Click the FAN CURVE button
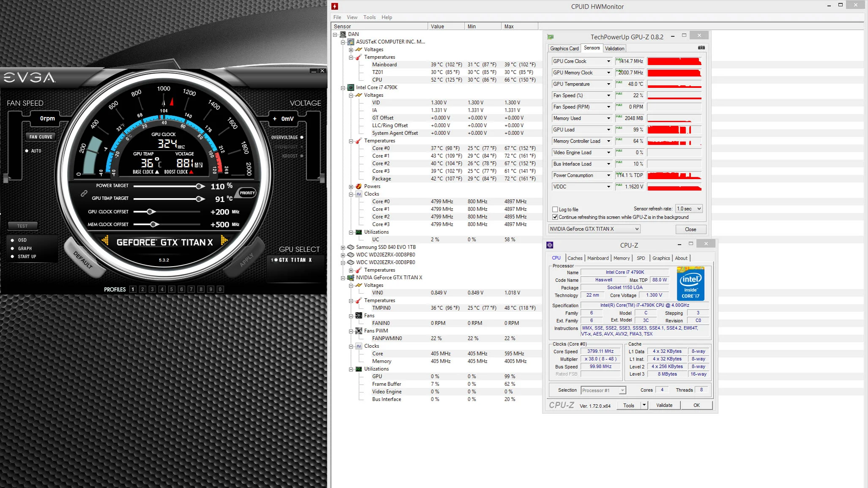 click(41, 137)
